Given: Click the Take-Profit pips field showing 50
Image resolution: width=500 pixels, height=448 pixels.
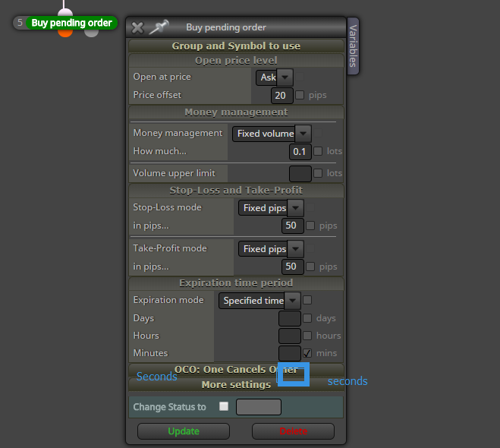Looking at the screenshot, I should pyautogui.click(x=292, y=267).
